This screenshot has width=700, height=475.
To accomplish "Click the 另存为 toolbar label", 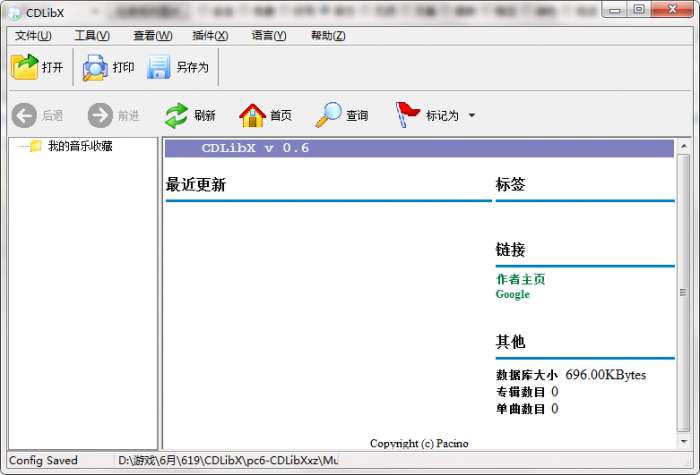I will tap(192, 67).
